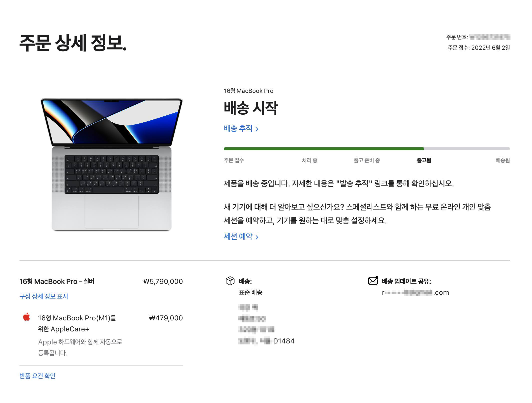The image size is (532, 403).
Task: Click the shipping box icon next to 배송
Action: pyautogui.click(x=230, y=281)
